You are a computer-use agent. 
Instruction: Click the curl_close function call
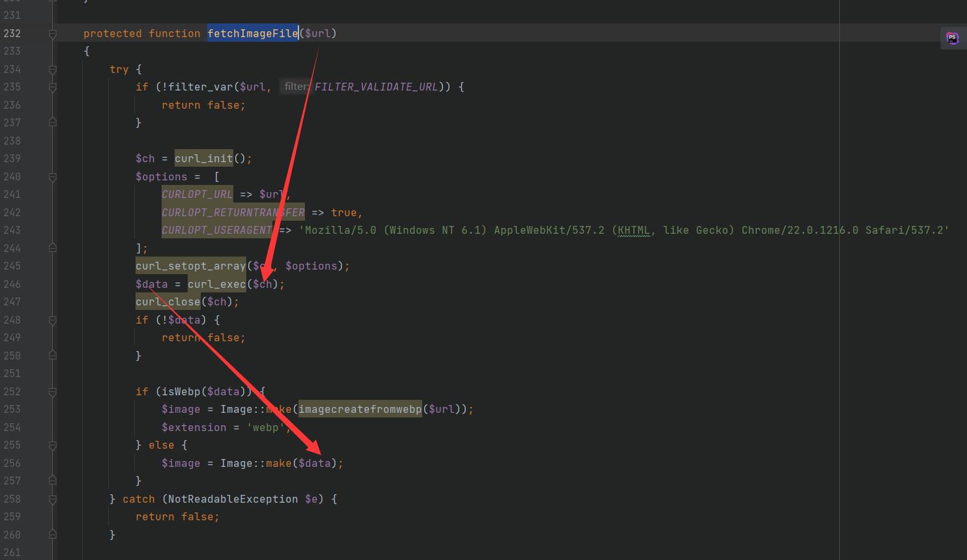coord(168,301)
